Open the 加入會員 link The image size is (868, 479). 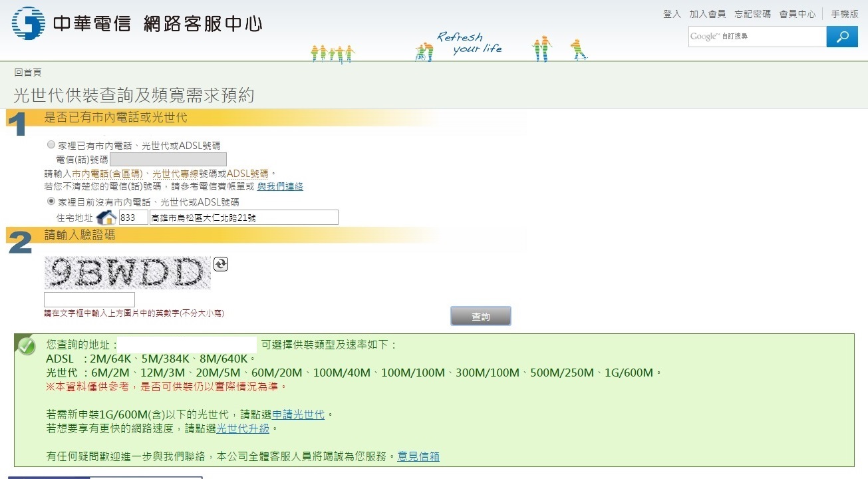(x=707, y=14)
